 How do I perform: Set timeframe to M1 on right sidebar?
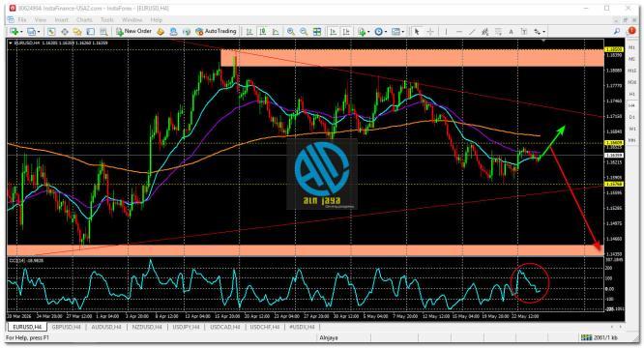[x=632, y=47]
